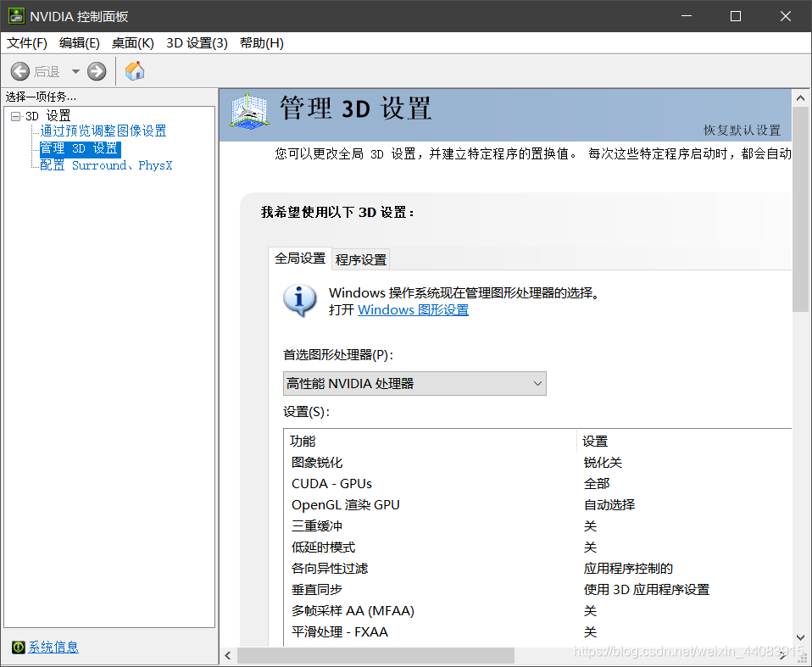Click the 设置 column header
Viewport: 812px width, 667px height.
[685, 442]
